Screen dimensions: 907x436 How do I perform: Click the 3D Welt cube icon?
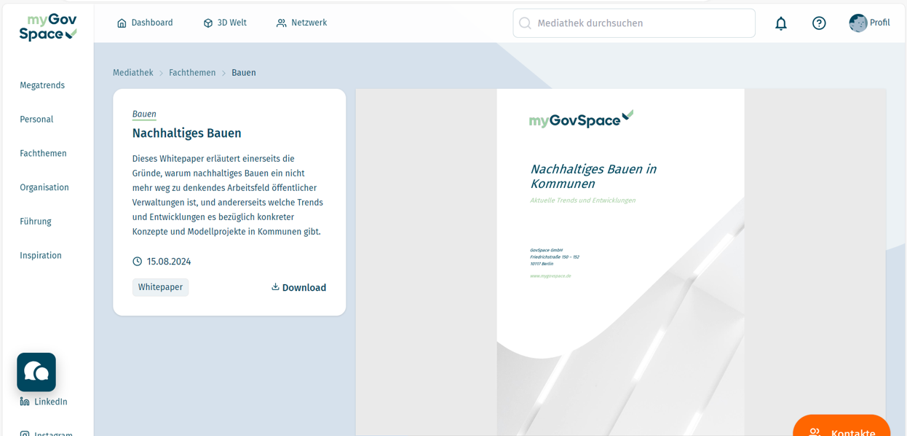208,23
